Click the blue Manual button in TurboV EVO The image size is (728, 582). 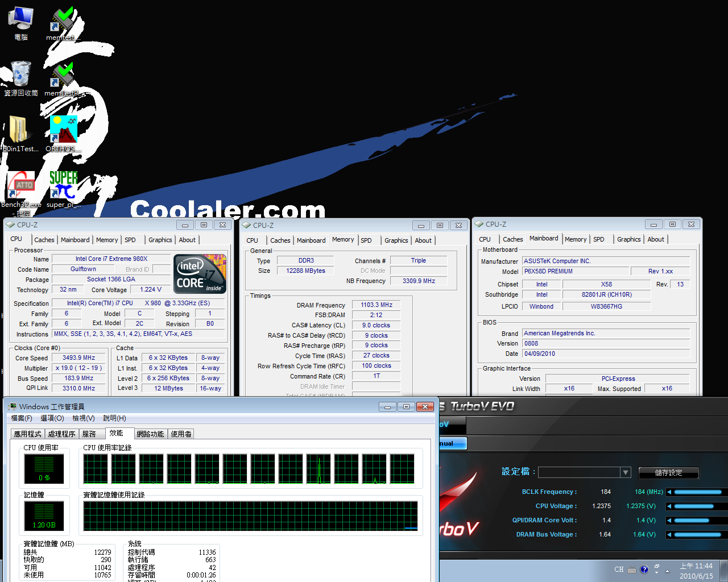[x=453, y=443]
